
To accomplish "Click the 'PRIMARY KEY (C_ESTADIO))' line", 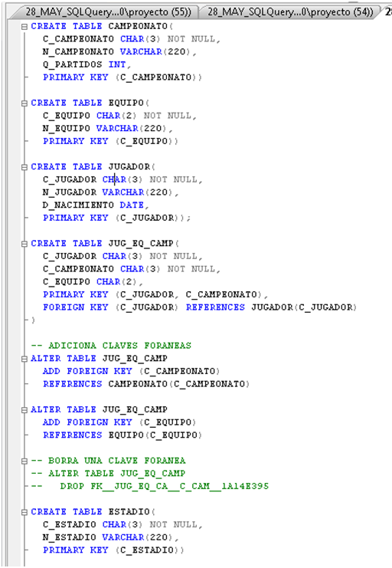I will tap(113, 550).
